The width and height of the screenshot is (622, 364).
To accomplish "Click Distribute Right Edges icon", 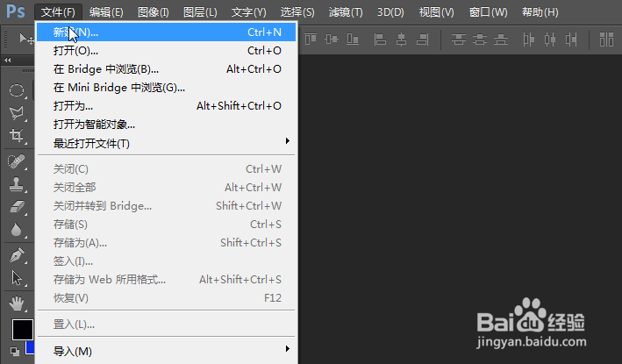I will point(571,39).
